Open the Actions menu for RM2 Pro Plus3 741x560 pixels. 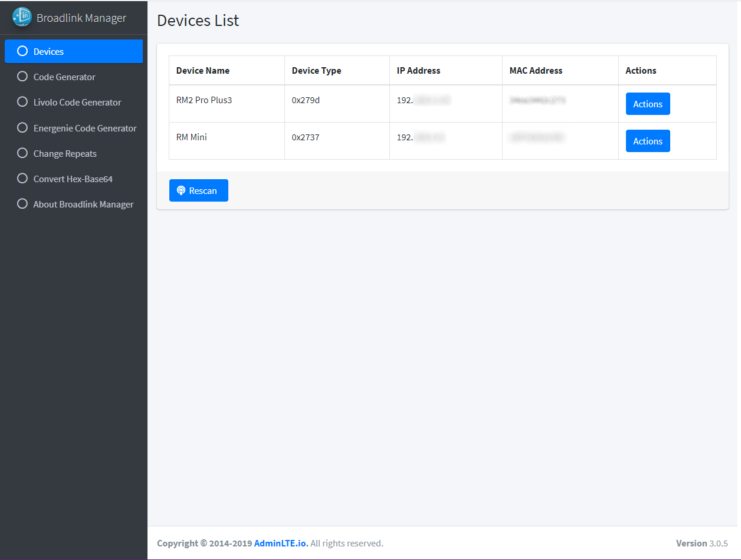point(647,104)
